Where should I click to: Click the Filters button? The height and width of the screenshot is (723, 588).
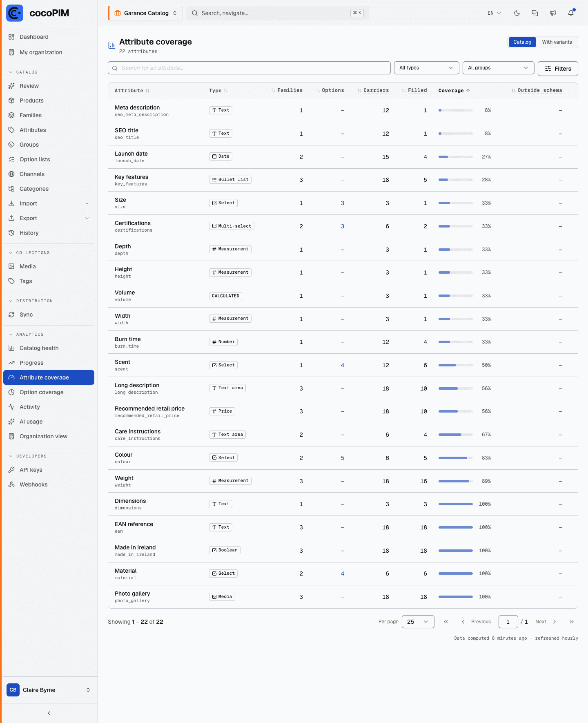click(x=558, y=69)
